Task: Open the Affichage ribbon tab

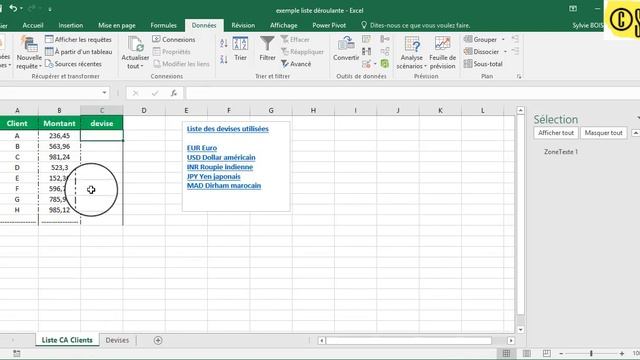Action: [284, 25]
